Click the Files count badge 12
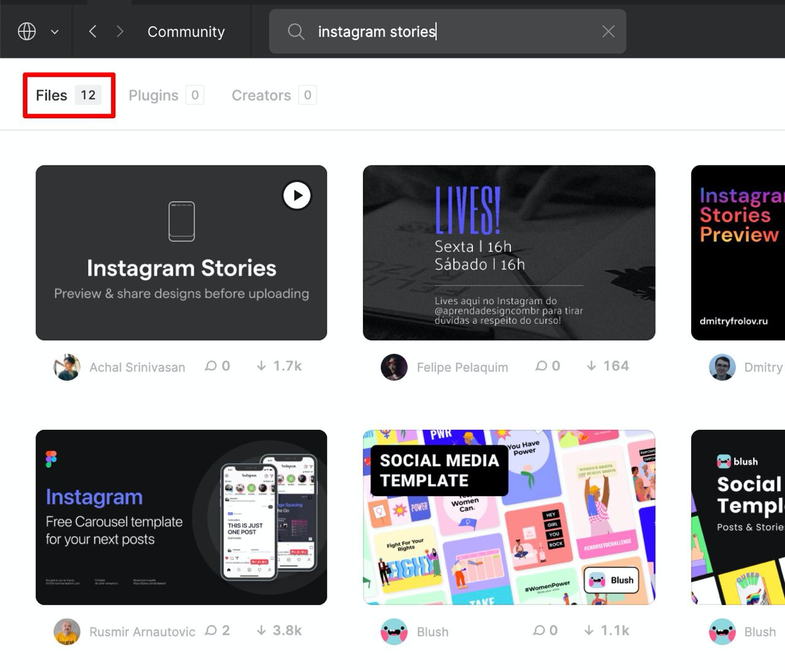 point(88,95)
